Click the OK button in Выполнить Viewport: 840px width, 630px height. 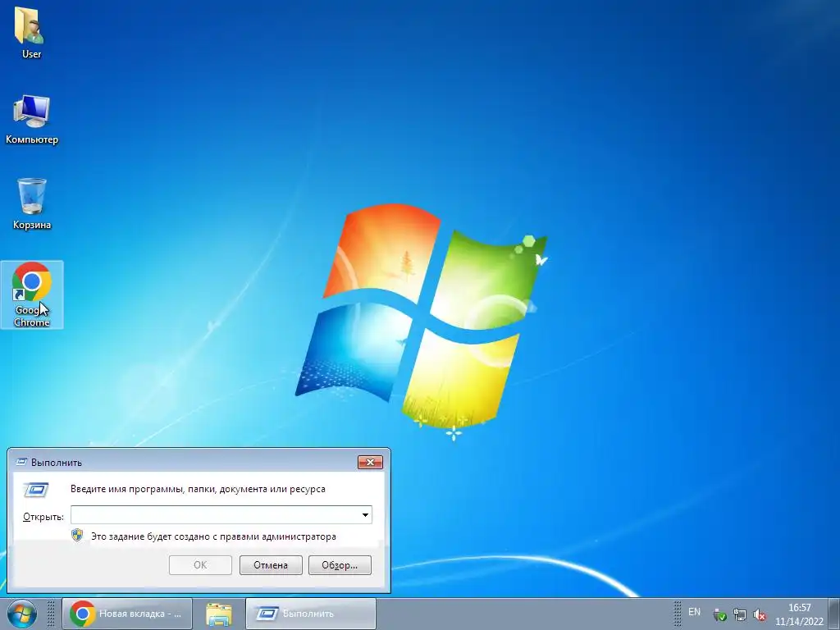200,565
